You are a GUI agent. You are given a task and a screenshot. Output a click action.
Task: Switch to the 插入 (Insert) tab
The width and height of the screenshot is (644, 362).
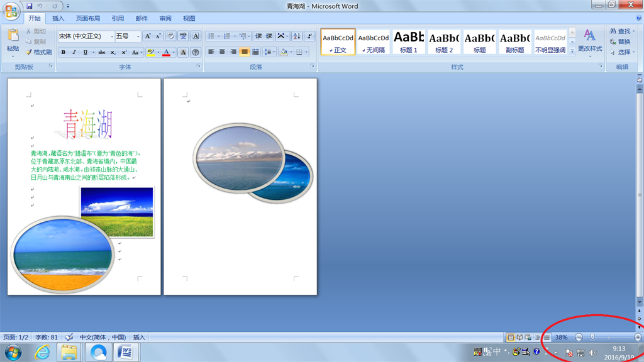[x=58, y=19]
